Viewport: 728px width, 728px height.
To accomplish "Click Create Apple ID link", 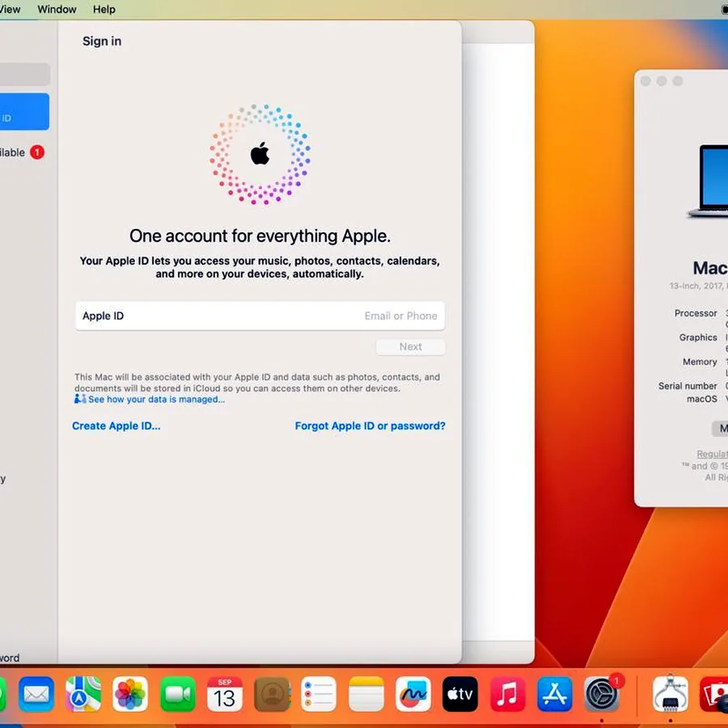I will [116, 425].
